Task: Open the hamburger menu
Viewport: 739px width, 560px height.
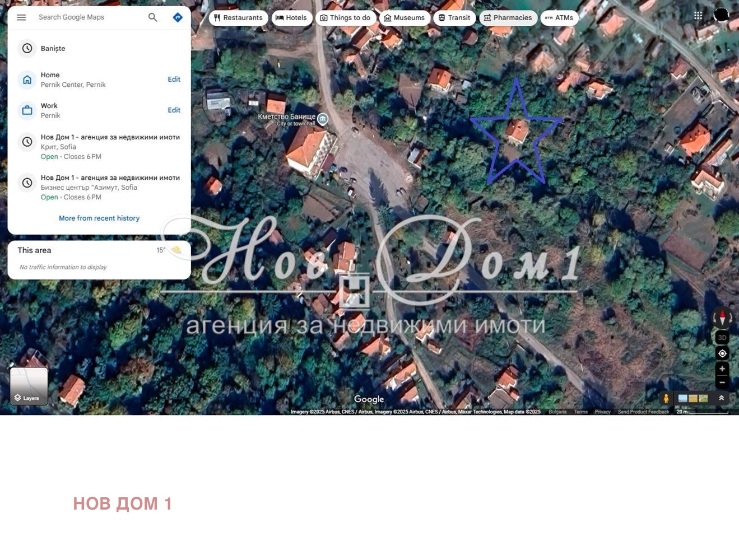Action: point(21,17)
